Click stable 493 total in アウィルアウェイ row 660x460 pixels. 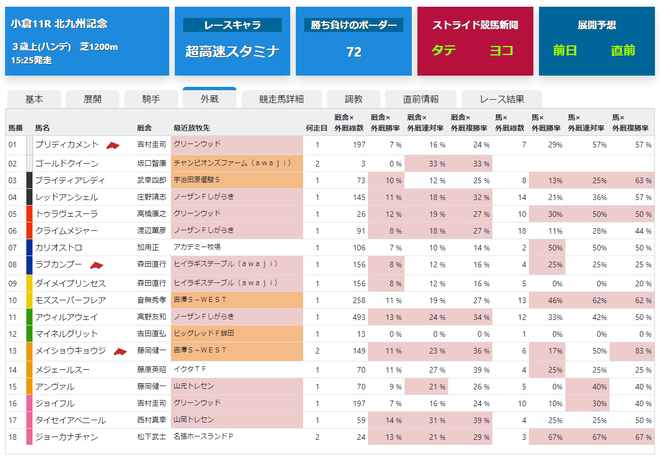point(358,317)
